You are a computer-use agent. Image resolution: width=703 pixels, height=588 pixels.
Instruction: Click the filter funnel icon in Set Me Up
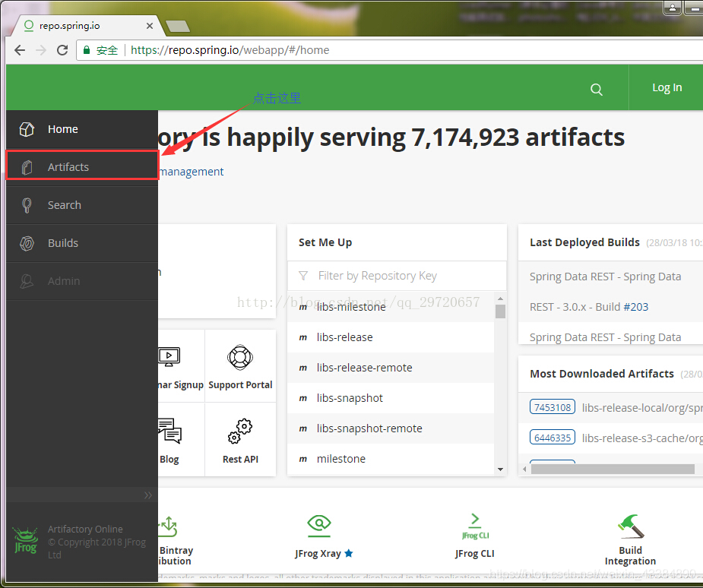(x=303, y=276)
